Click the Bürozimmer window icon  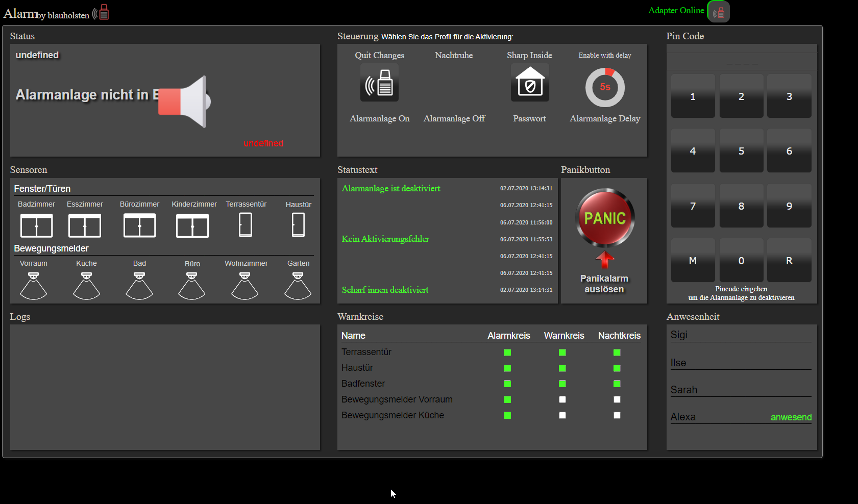[139, 225]
